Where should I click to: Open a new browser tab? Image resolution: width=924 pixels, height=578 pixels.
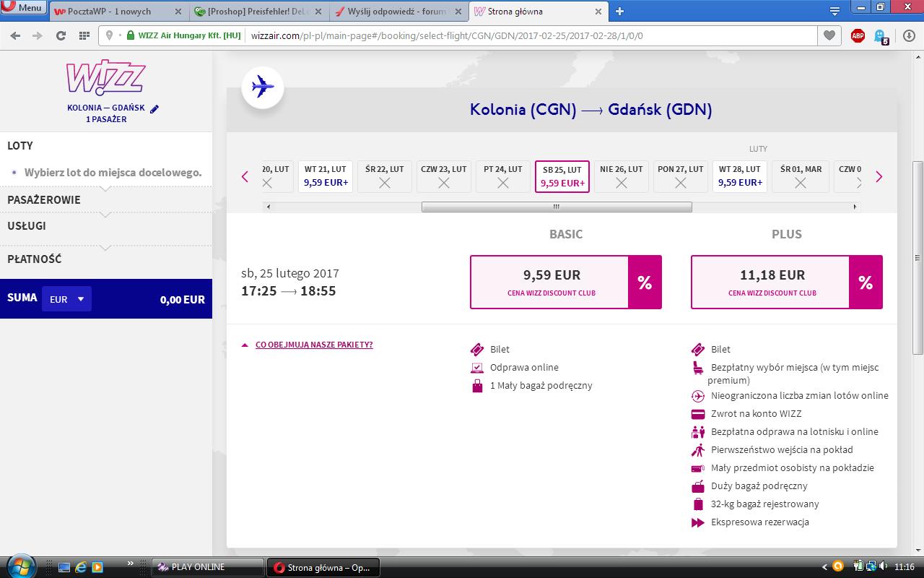[619, 11]
